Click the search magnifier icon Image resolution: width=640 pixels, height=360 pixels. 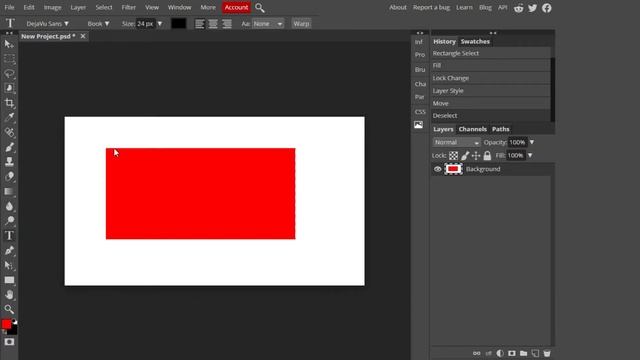pos(260,8)
